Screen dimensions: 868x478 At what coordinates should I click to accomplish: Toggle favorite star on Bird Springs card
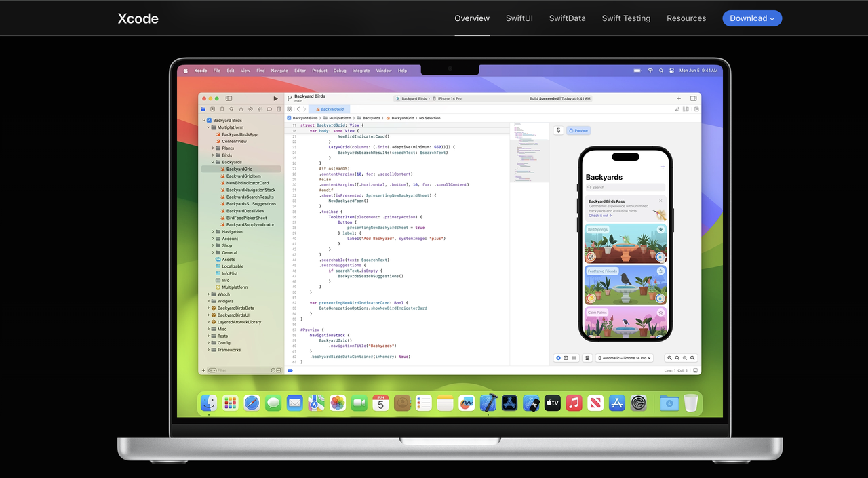660,230
